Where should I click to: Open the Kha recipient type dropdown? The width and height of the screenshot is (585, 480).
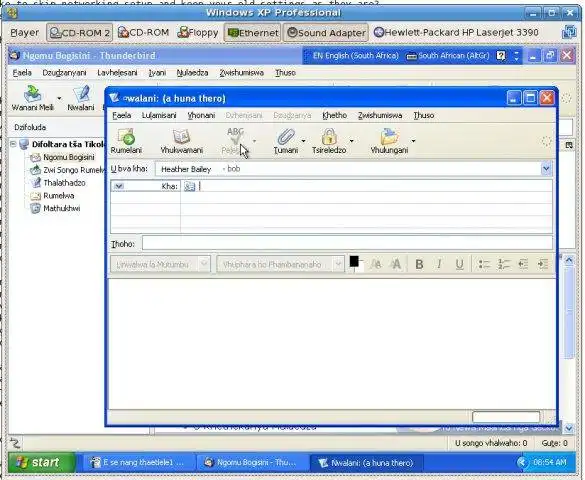[x=119, y=186]
